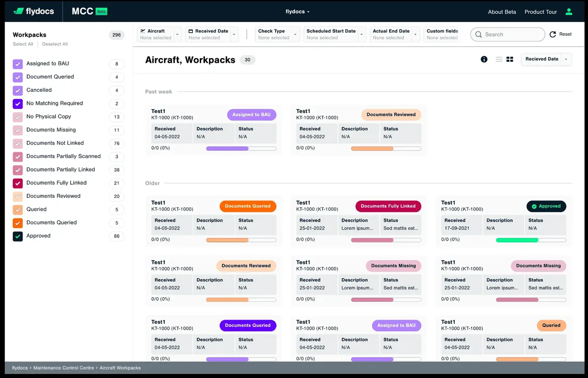
Task: Go to Maintenance Control Centre breadcrumb
Action: tap(64, 368)
